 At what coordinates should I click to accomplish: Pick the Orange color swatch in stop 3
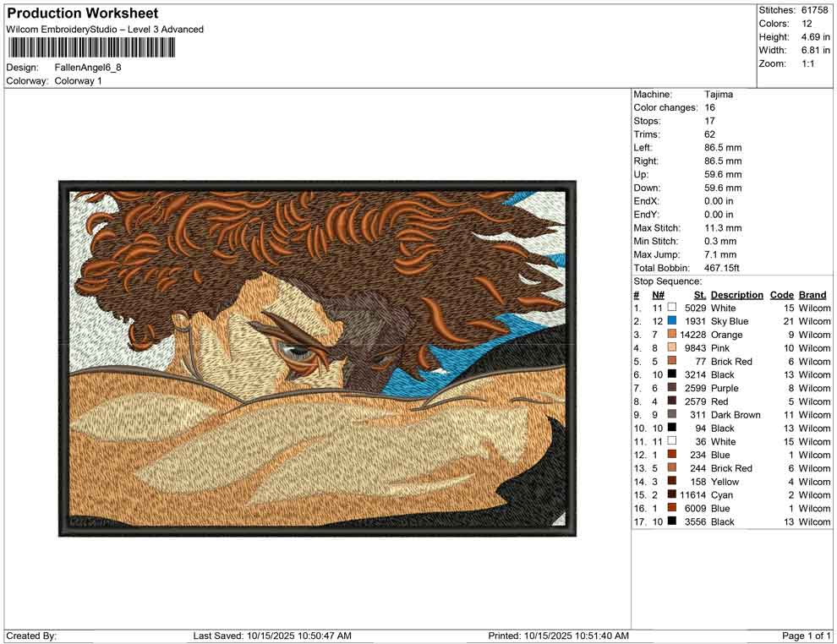(x=672, y=335)
